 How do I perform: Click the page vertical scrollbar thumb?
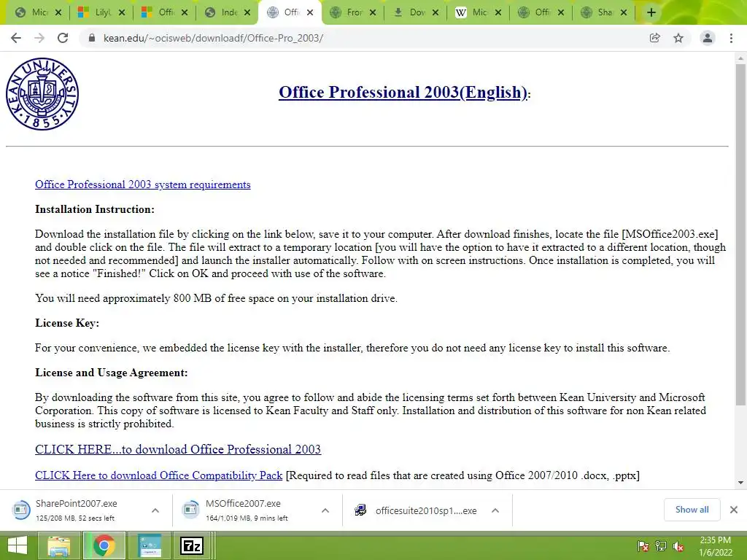pos(740,234)
